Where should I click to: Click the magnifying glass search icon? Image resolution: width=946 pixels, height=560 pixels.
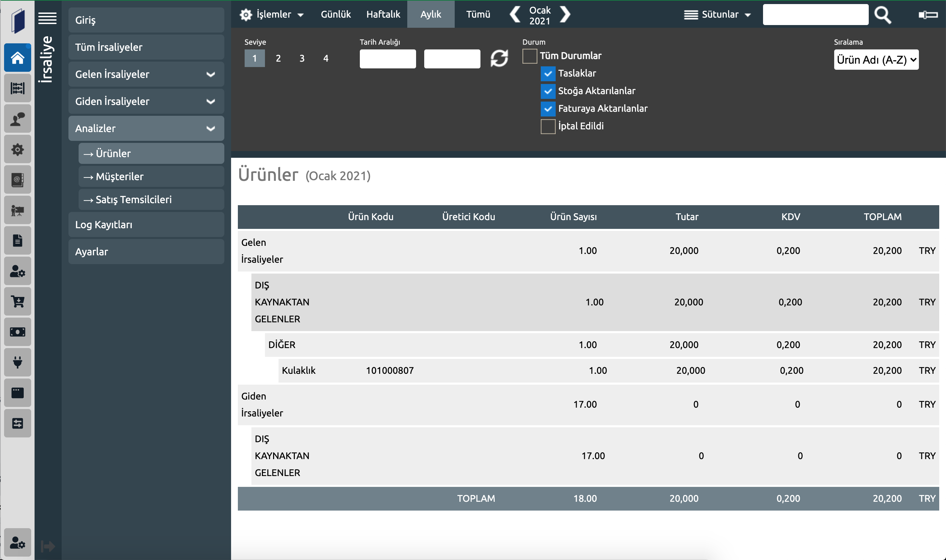[x=883, y=15]
